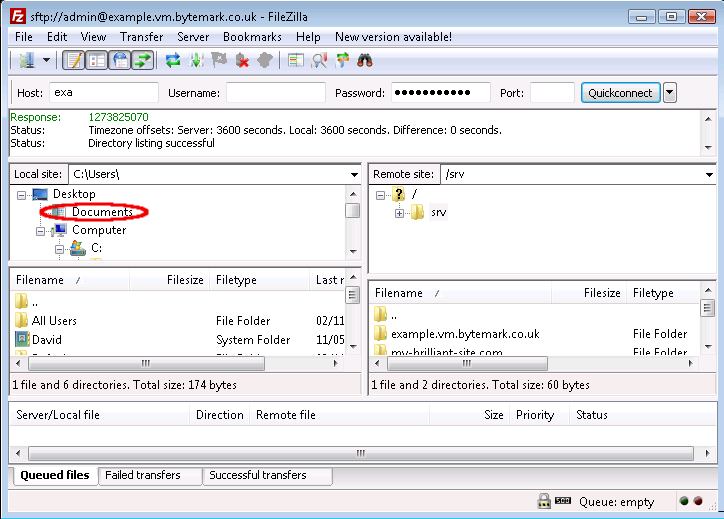Screen dimensions: 724x519
Task: Click the speed limits status bar icon
Action: click(563, 501)
